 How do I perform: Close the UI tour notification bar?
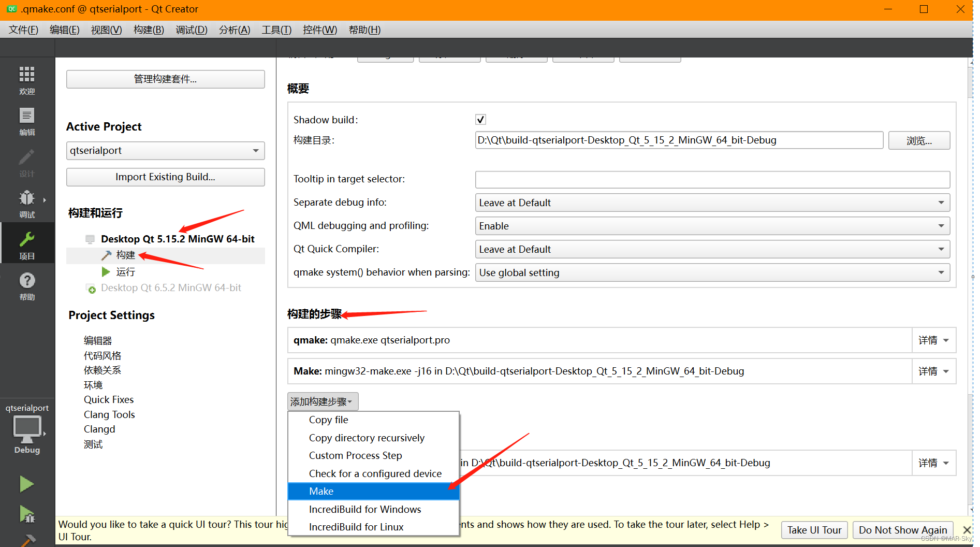(x=967, y=529)
